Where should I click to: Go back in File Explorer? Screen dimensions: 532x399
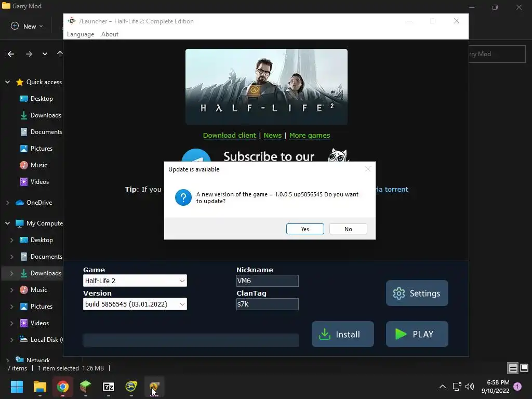(11, 54)
